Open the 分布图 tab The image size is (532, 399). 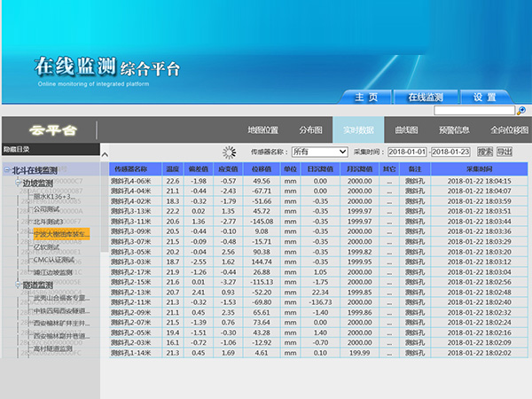311,130
